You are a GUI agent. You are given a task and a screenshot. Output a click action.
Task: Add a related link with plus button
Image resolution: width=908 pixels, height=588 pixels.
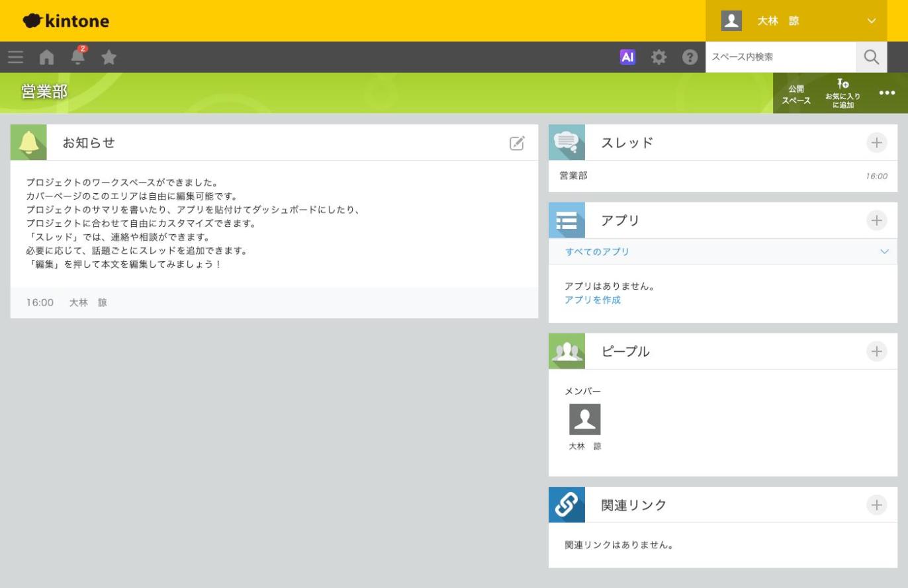pyautogui.click(x=876, y=505)
